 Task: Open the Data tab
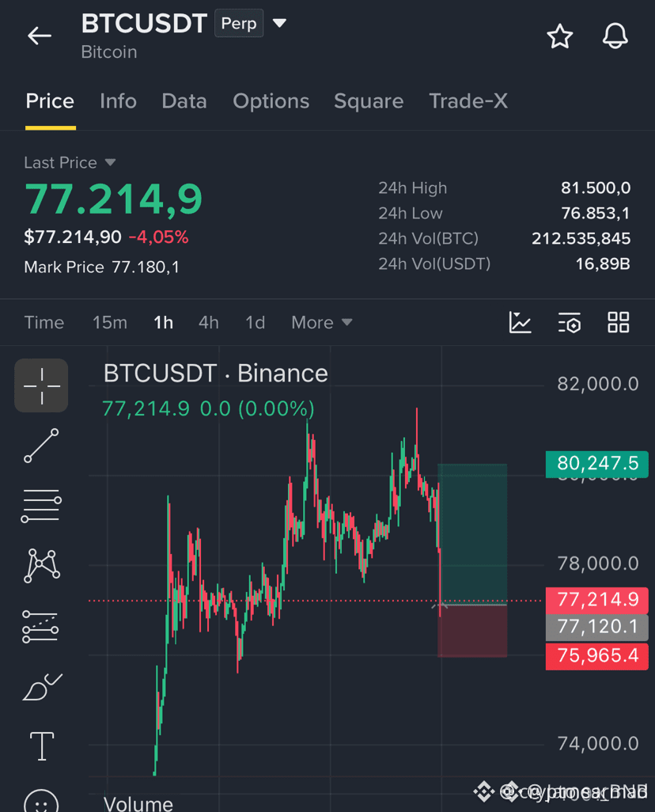[184, 101]
